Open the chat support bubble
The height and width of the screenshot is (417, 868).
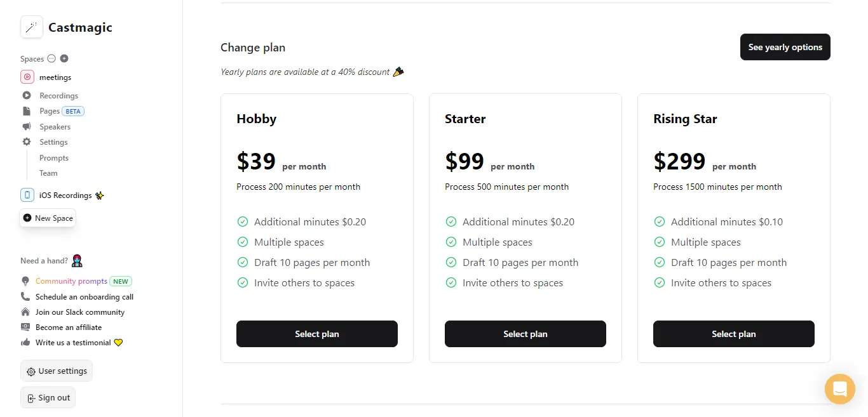pos(839,388)
